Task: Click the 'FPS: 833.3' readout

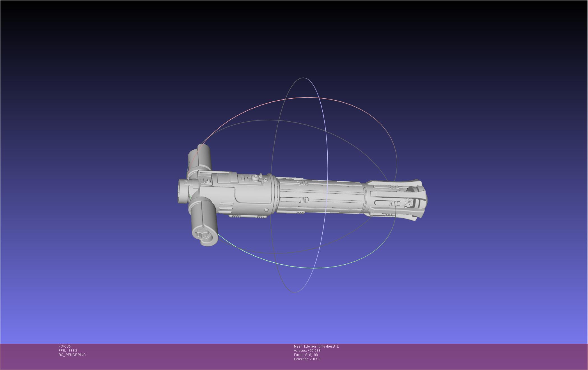Action: [x=68, y=351]
